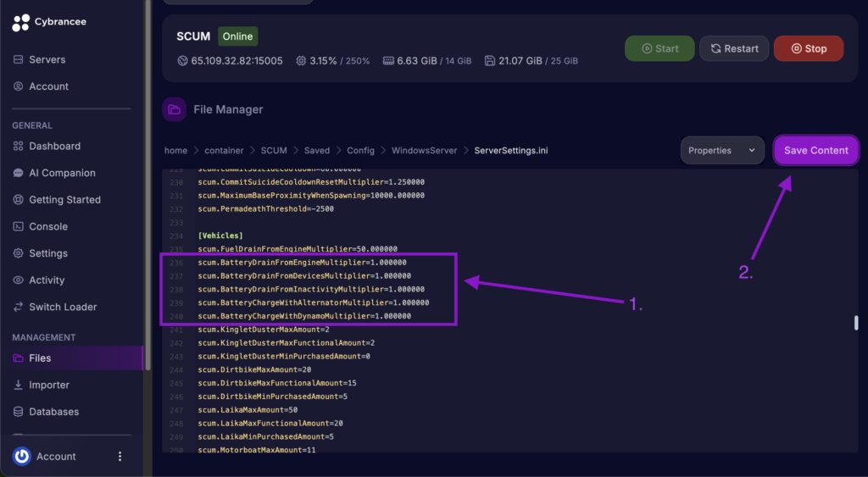Viewport: 868px width, 477px height.
Task: Click the AI Companion chat icon
Action: [19, 173]
